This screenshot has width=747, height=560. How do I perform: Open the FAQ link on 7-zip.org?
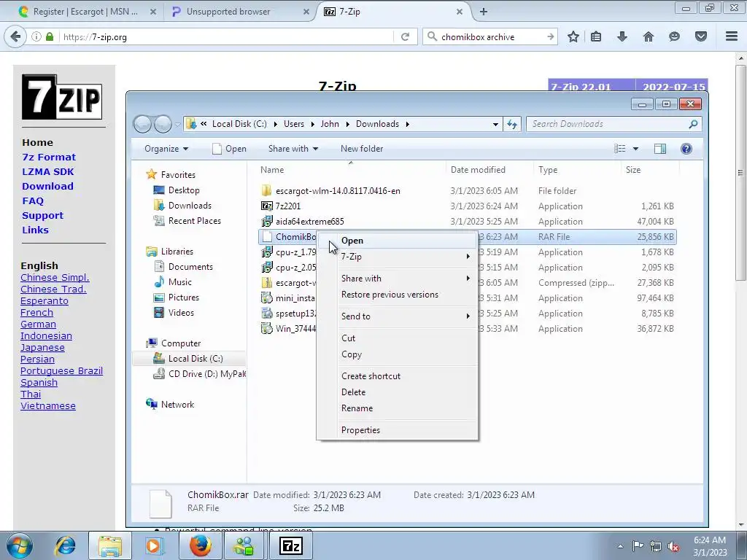point(33,201)
